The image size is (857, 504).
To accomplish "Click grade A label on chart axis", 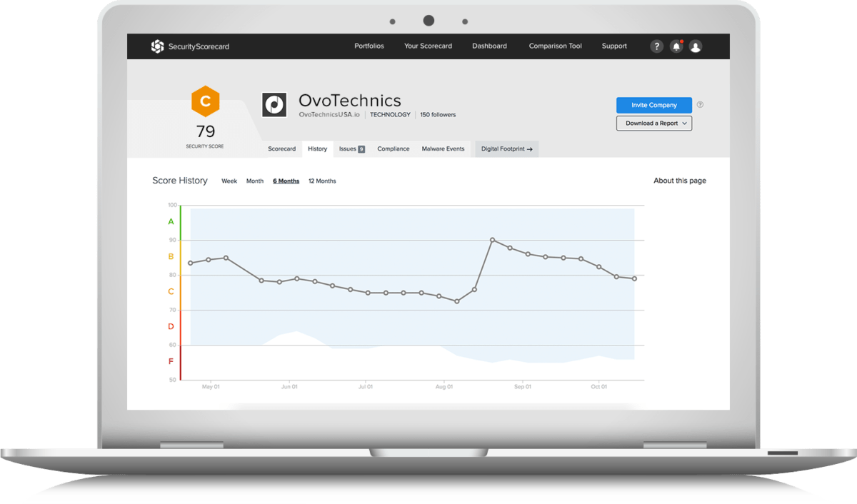I will point(171,222).
